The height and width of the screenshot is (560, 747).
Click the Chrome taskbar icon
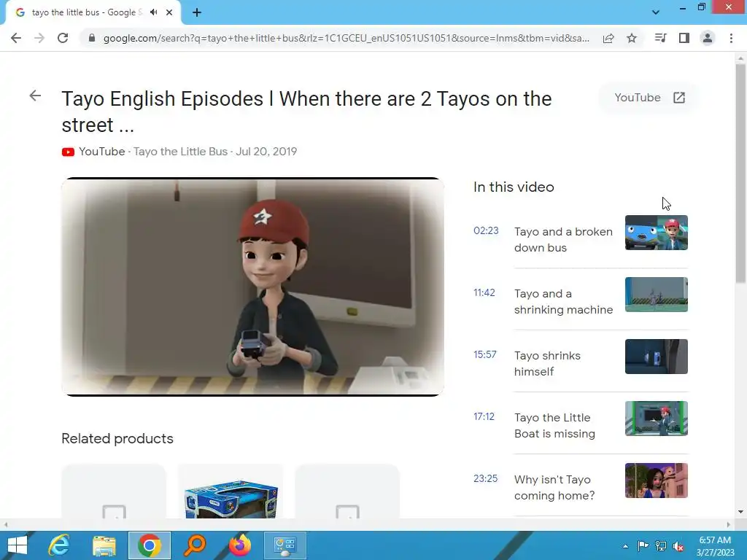point(149,545)
